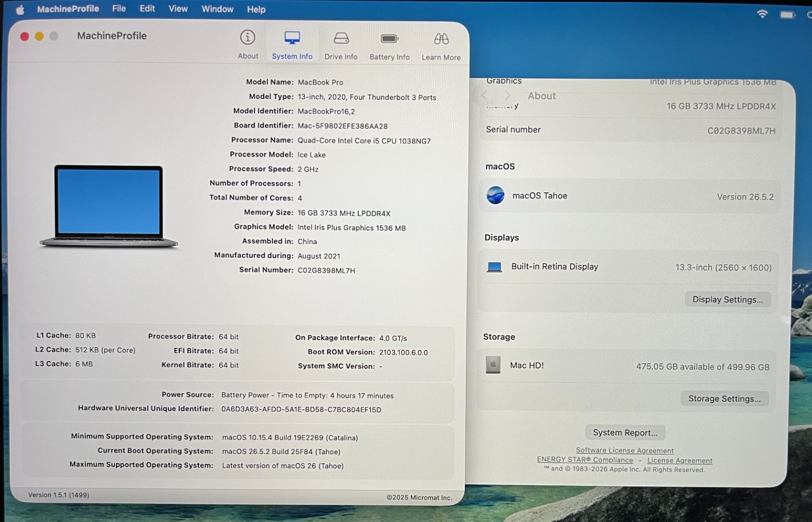This screenshot has width=812, height=522.
Task: Click Version 26.5.2 in About window
Action: click(x=745, y=197)
